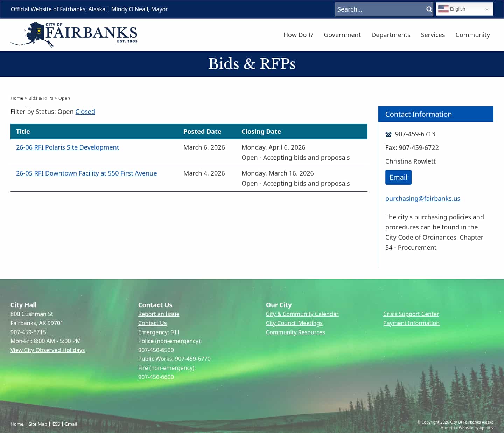This screenshot has height=433, width=504.
Task: Open the City & Community Calendar page
Action: point(302,314)
